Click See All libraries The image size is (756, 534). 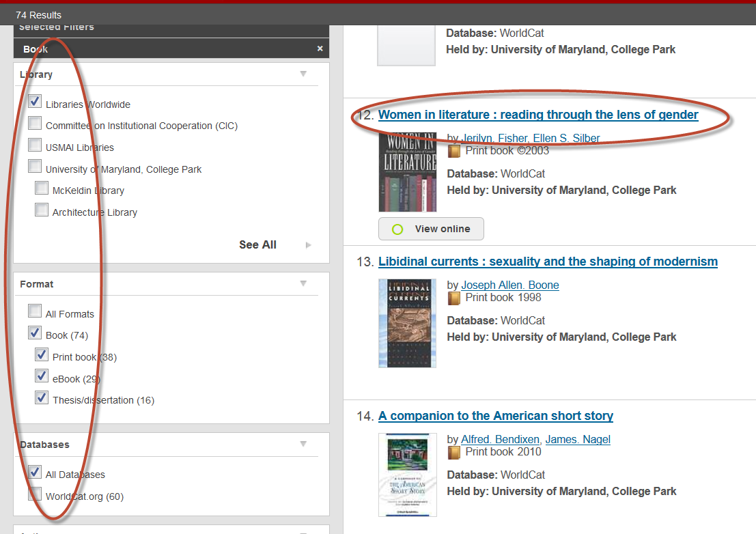click(x=257, y=245)
